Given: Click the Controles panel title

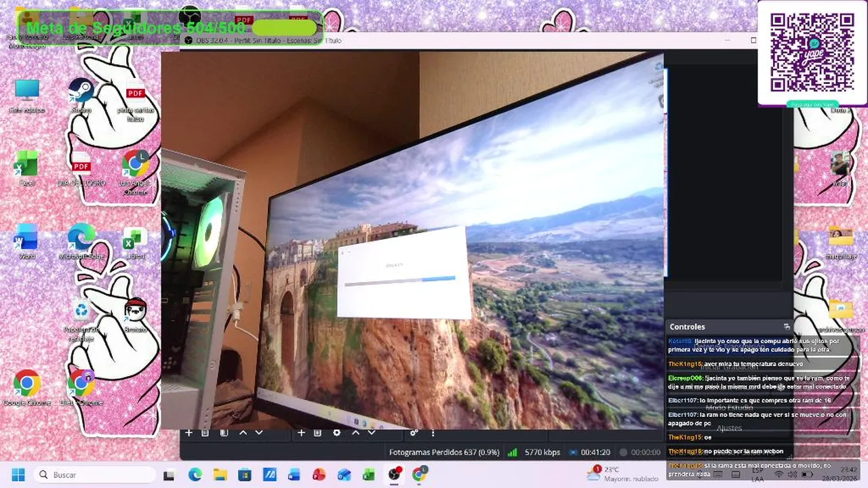Looking at the screenshot, I should 687,327.
